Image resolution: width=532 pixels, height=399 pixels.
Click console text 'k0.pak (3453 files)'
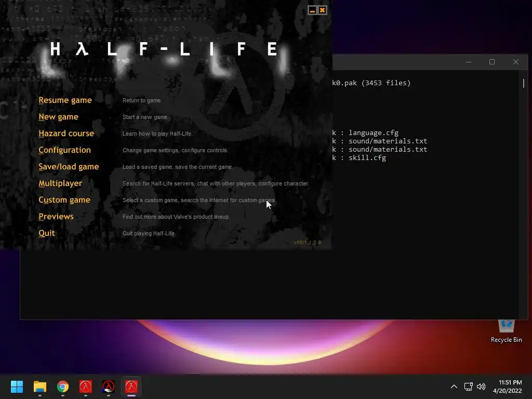(371, 83)
